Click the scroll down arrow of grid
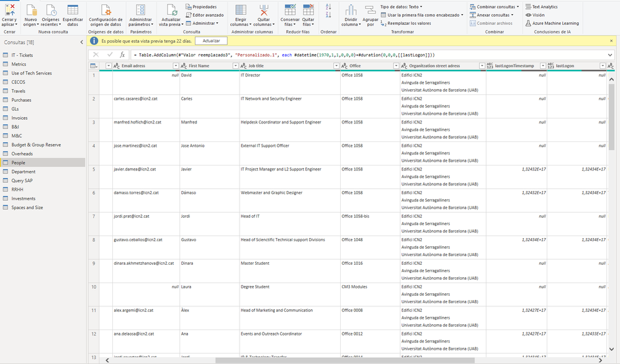The image size is (620, 364). (611, 349)
